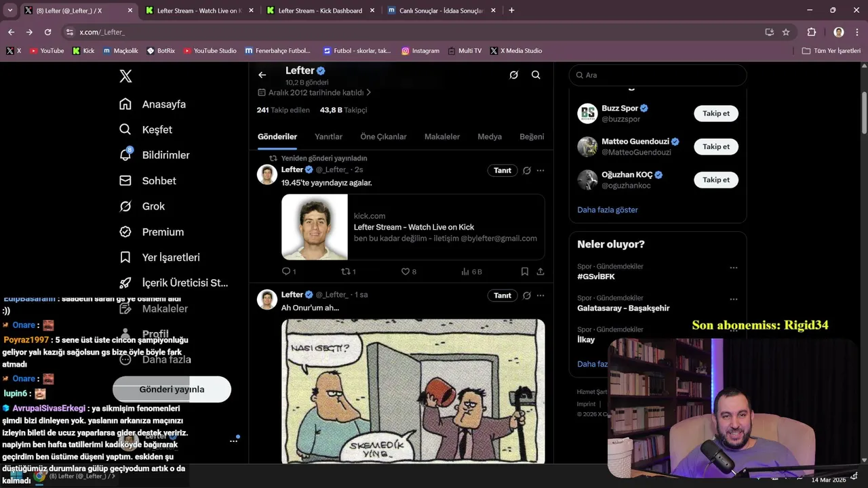Open Grok in sidebar
The height and width of the screenshot is (488, 868).
coord(142,206)
